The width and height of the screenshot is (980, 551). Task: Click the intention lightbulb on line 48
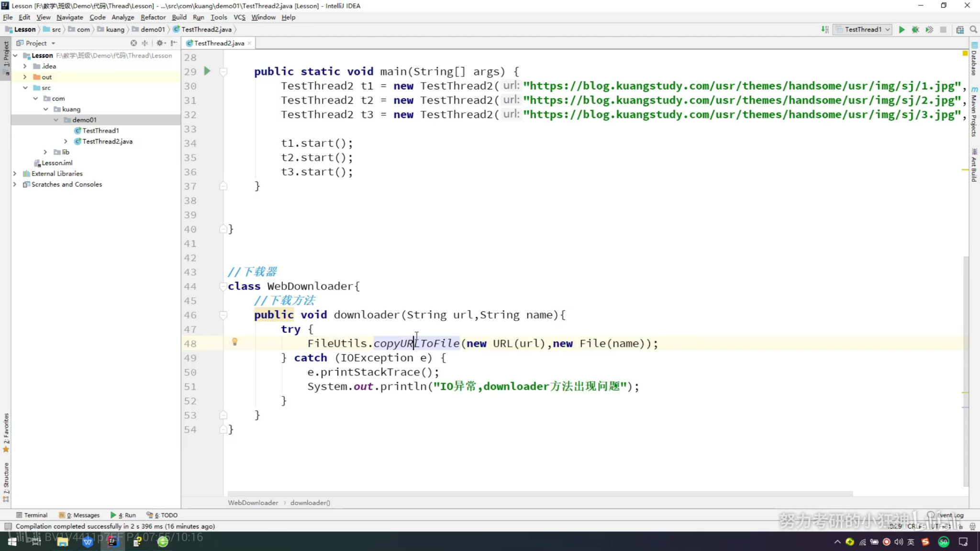tap(234, 342)
